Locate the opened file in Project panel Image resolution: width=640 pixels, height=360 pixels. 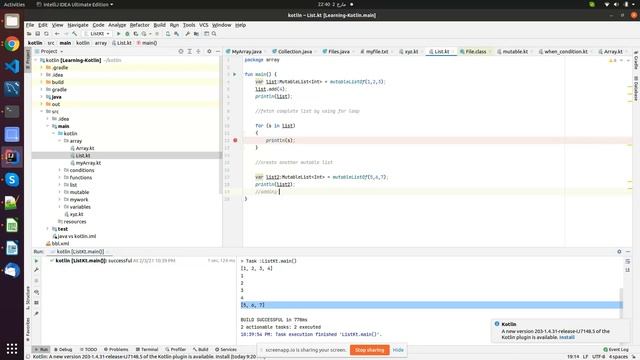(181, 51)
